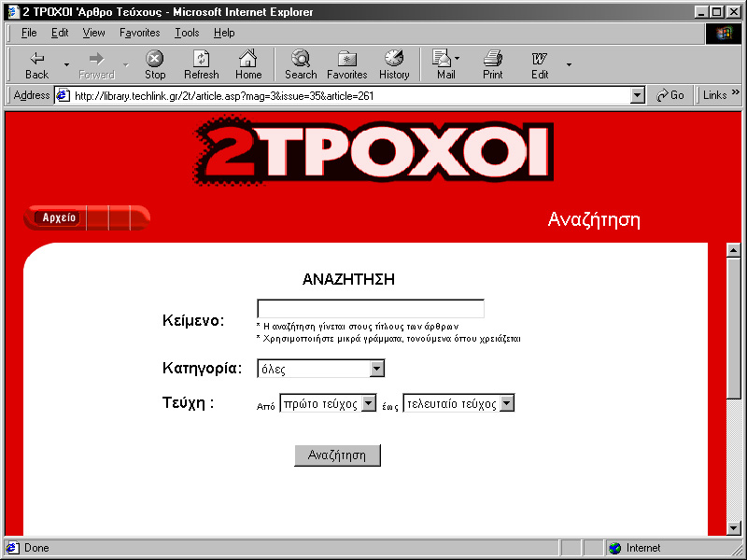Screen dimensions: 747x560
Task: Stop loading the page with Stop
Action: tap(155, 64)
